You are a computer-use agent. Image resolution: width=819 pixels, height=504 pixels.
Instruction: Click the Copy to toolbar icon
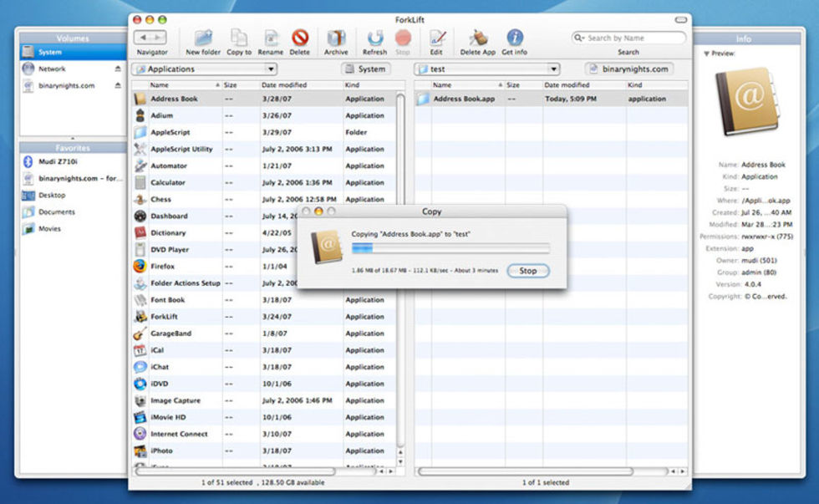pos(239,38)
